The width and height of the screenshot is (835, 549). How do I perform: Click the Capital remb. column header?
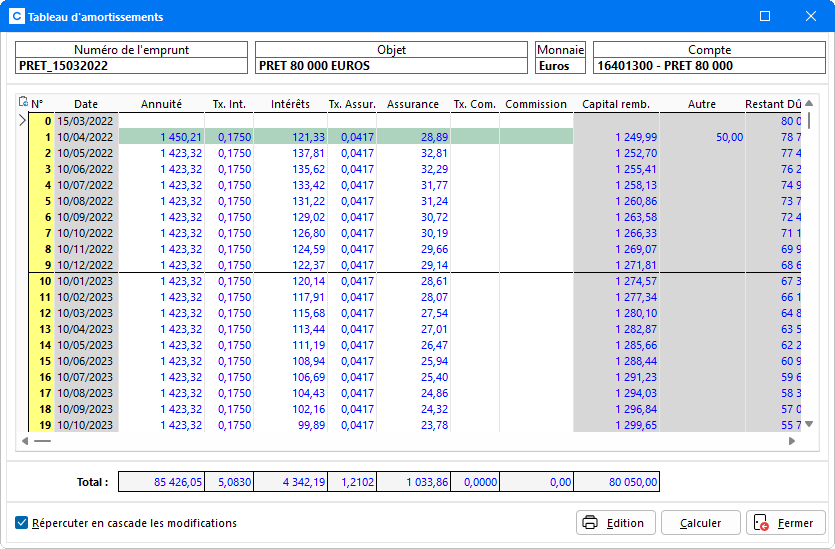615,104
